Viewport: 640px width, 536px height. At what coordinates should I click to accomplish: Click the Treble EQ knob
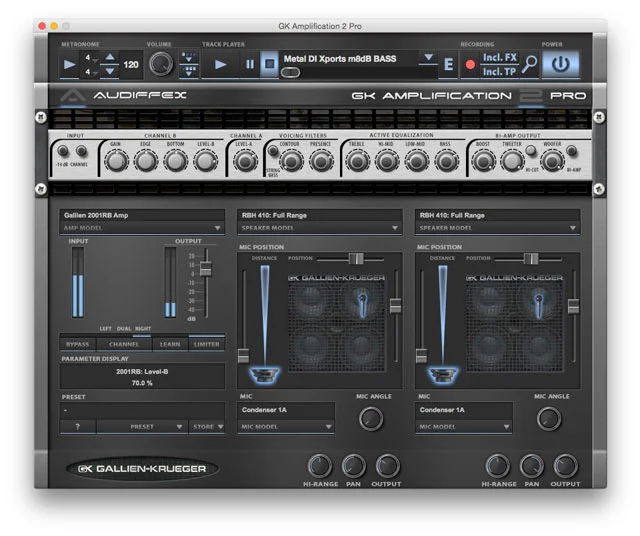[x=358, y=161]
